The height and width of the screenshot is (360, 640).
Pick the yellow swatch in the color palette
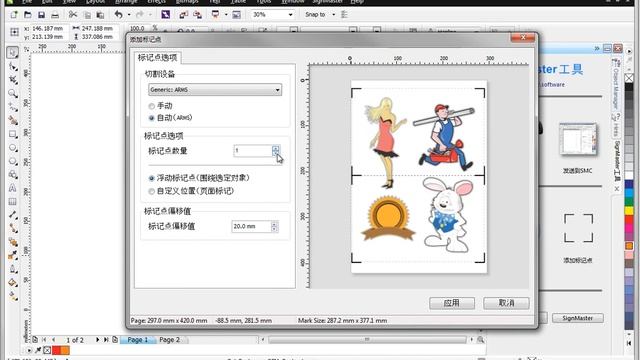[x=629, y=211]
